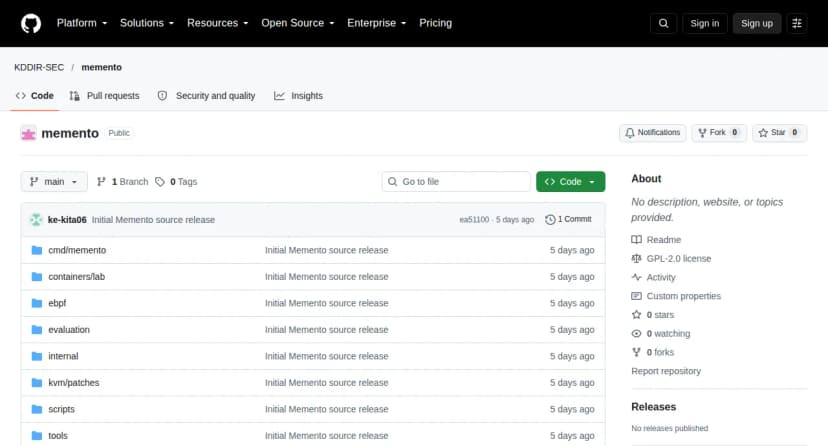Viewport: 828px width, 446px height.
Task: Click the memento breadcrumb link
Action: pyautogui.click(x=101, y=68)
